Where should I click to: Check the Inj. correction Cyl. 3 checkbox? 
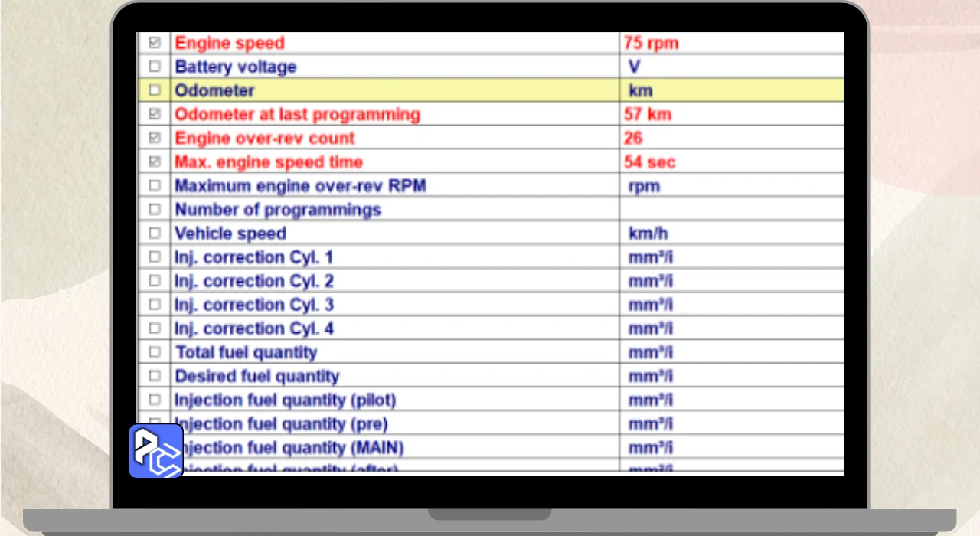click(155, 304)
